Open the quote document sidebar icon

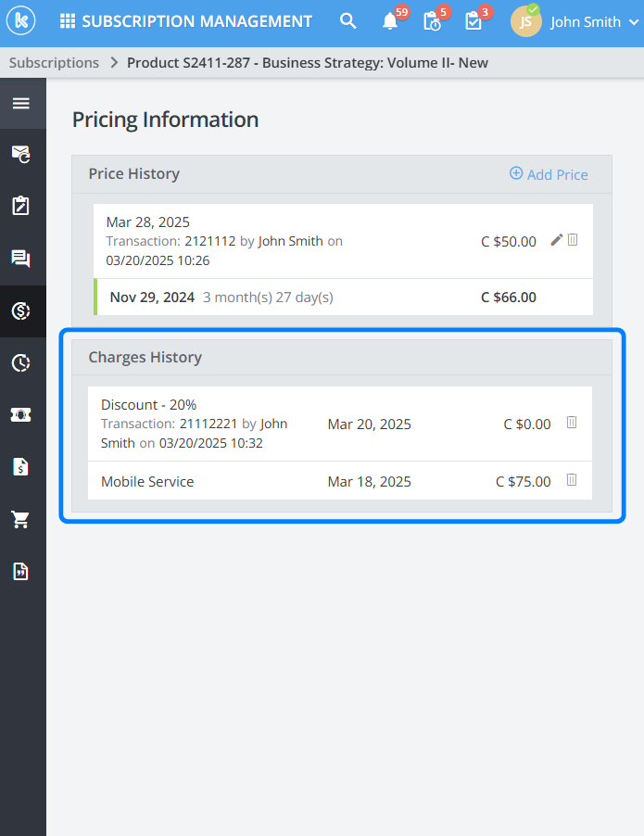click(20, 571)
